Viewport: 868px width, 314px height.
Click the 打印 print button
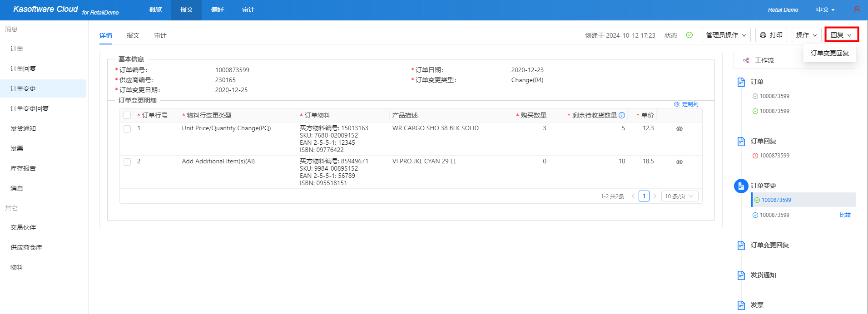(771, 35)
